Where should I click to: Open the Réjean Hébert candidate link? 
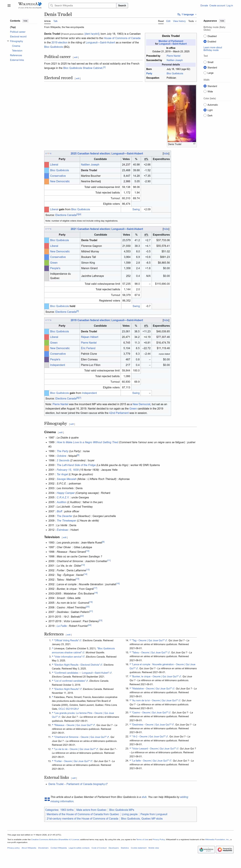(x=89, y=337)
